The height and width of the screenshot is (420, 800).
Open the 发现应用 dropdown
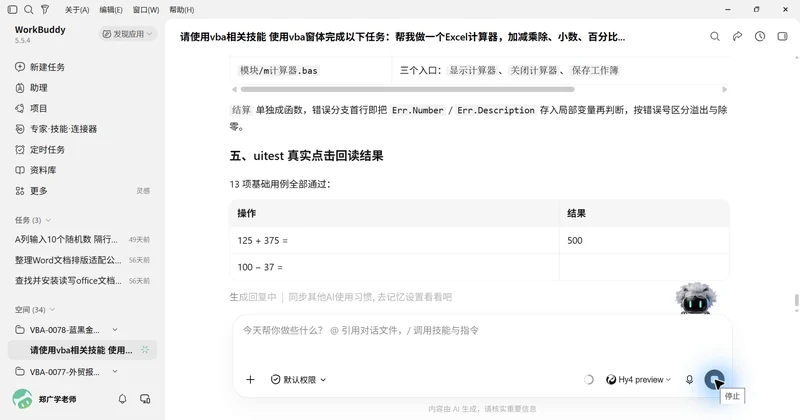(x=128, y=34)
